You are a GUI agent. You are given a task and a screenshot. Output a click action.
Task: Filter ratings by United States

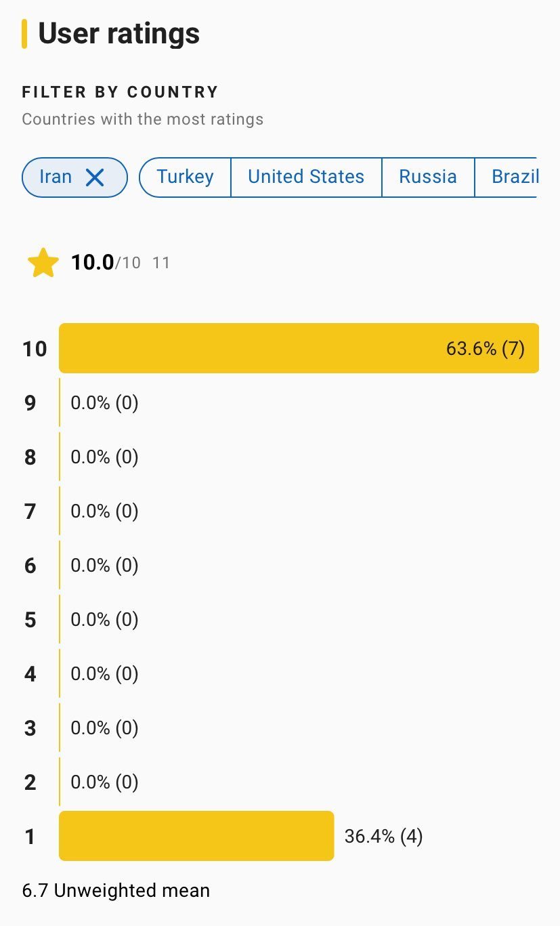click(306, 177)
